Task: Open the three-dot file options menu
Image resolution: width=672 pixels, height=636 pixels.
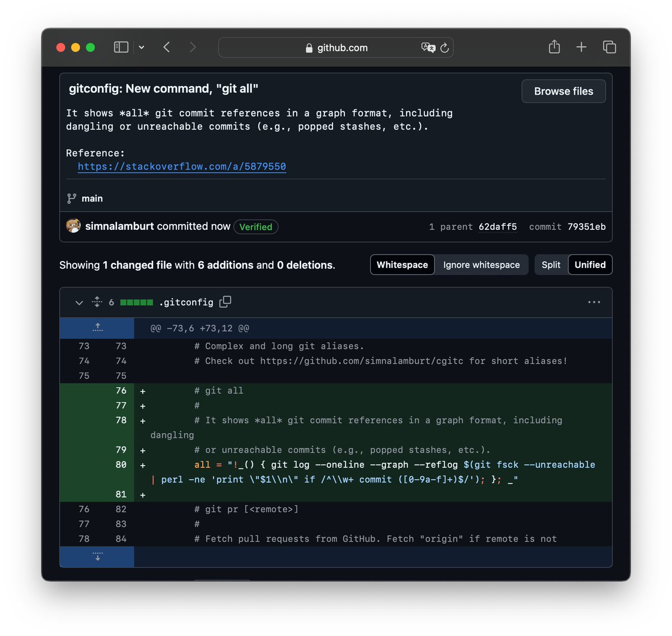Action: tap(594, 302)
